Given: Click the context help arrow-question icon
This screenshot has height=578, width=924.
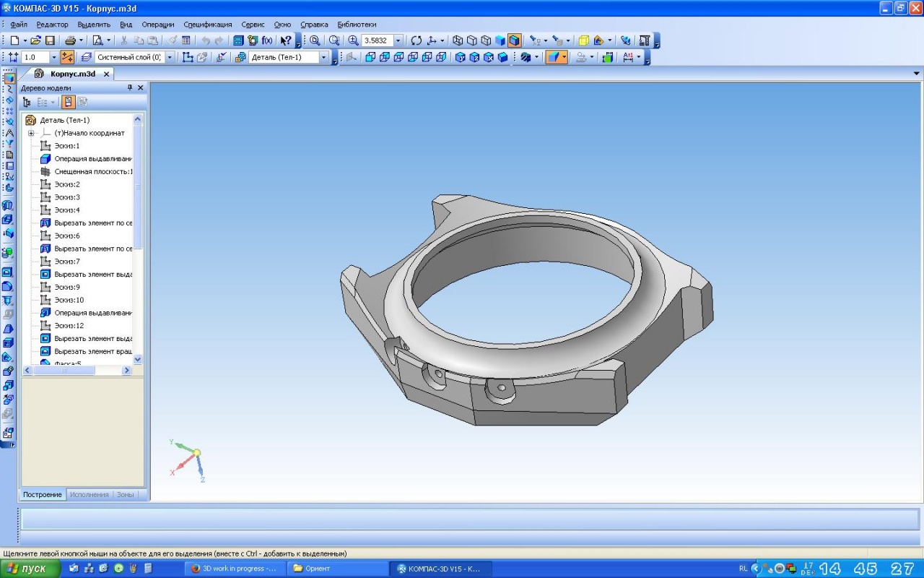Looking at the screenshot, I should [286, 40].
